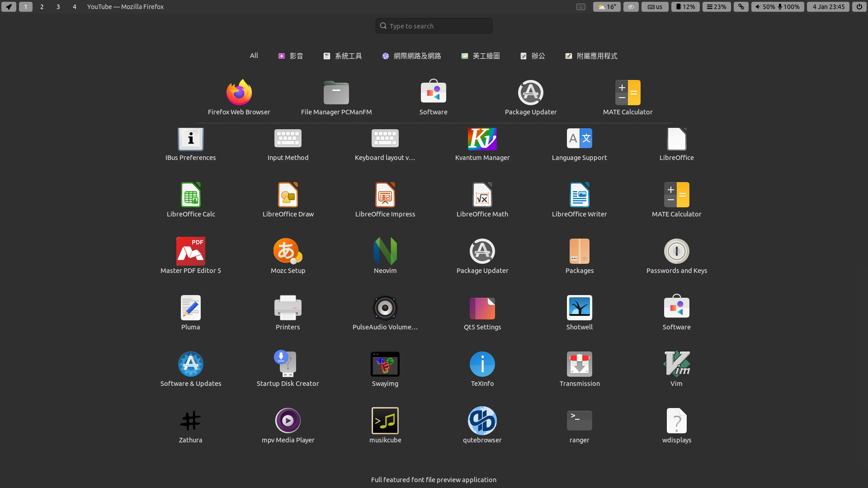Focus the Type to search field
The width and height of the screenshot is (868, 488).
[x=434, y=26]
